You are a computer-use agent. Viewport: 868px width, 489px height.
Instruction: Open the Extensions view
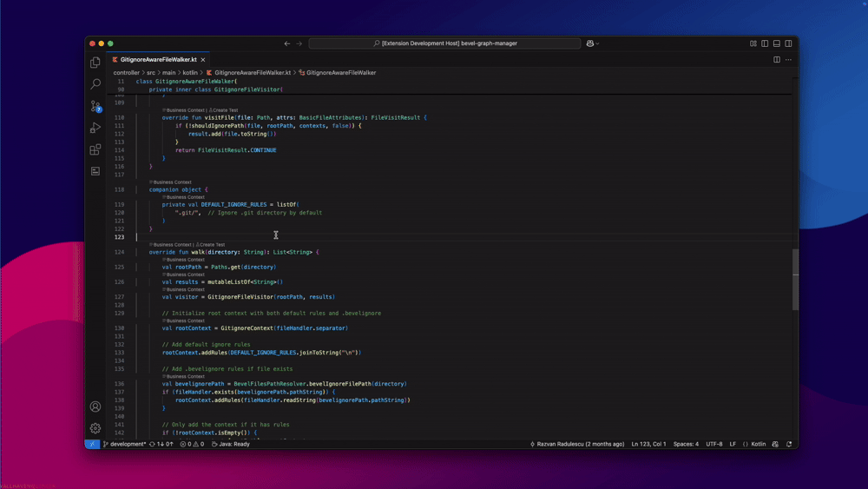95,149
